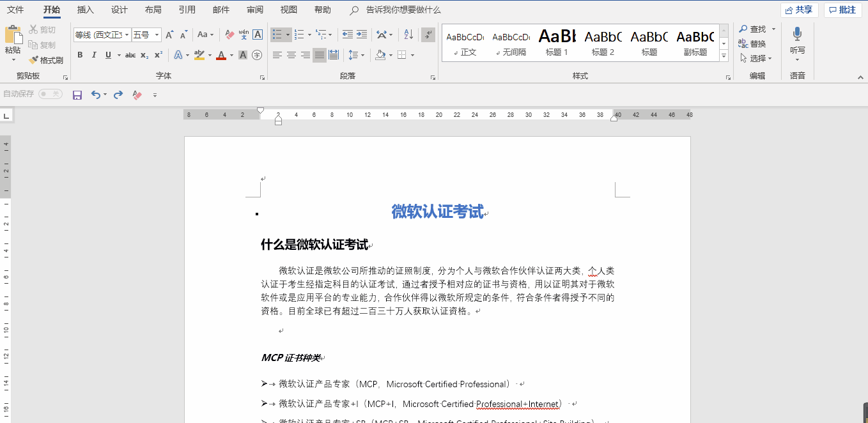The image size is (868, 423).
Task: Open the Select (选择) dropdown
Action: coord(757,58)
